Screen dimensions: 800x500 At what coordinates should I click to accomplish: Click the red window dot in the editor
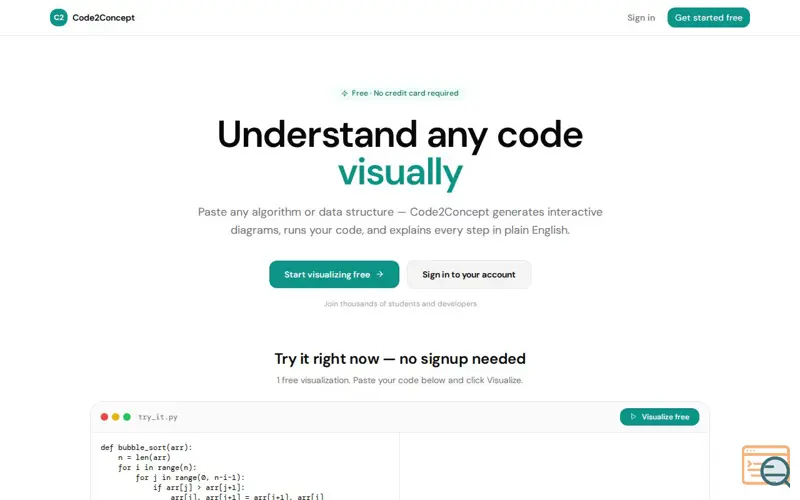pyautogui.click(x=104, y=417)
